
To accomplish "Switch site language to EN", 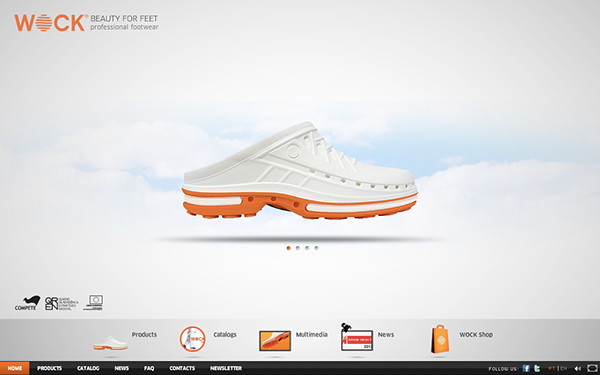I will pos(564,368).
